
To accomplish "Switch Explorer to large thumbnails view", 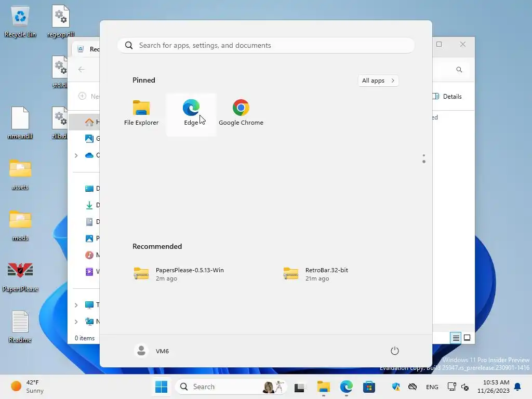I will tap(467, 338).
